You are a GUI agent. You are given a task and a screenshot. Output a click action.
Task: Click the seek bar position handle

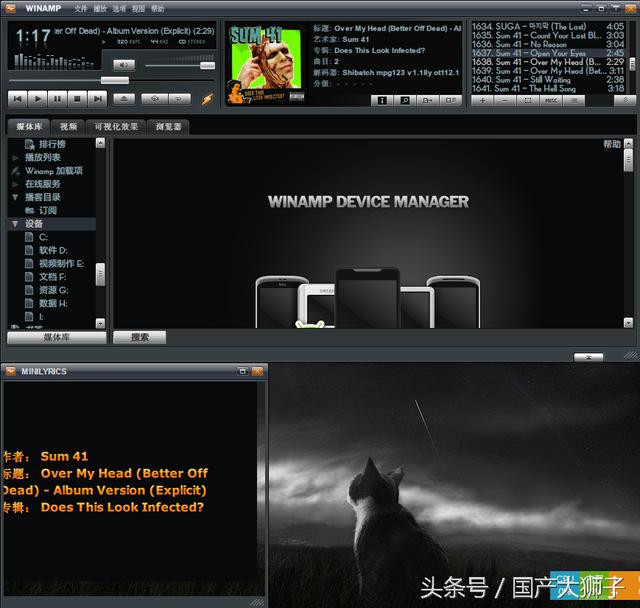pos(115,80)
